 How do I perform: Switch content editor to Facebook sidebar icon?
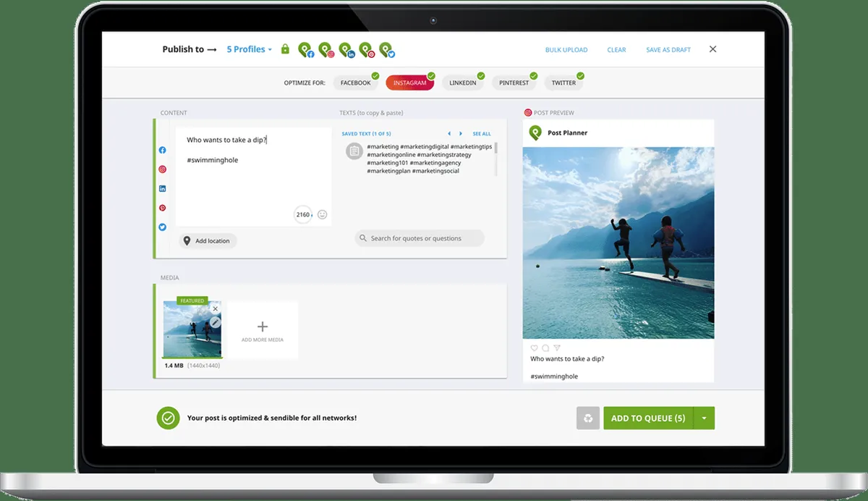pos(163,150)
